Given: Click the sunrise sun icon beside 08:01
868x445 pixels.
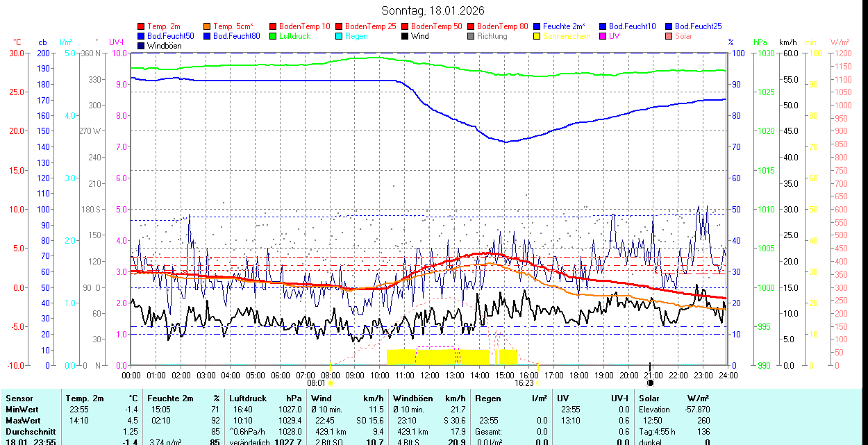Looking at the screenshot, I should click(331, 383).
